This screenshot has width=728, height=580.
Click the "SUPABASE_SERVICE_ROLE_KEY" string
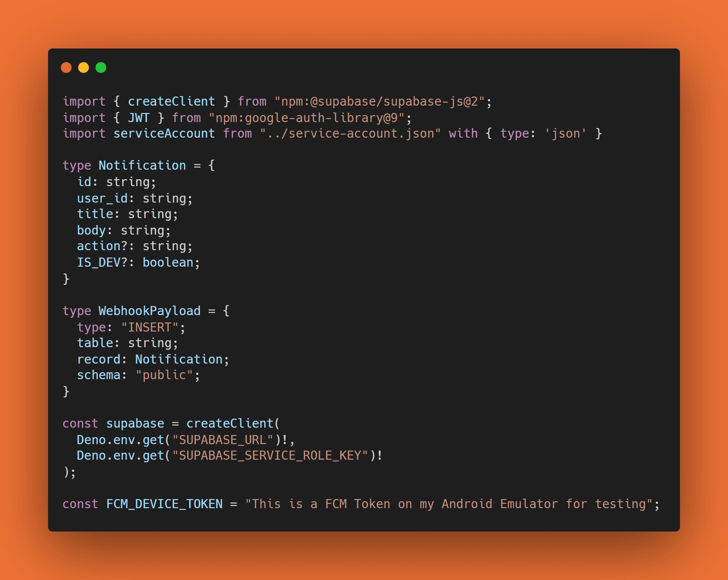click(270, 455)
